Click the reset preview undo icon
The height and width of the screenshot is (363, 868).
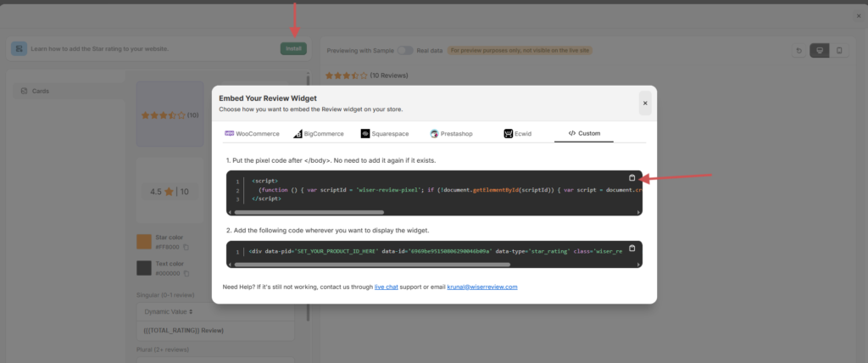coord(798,50)
